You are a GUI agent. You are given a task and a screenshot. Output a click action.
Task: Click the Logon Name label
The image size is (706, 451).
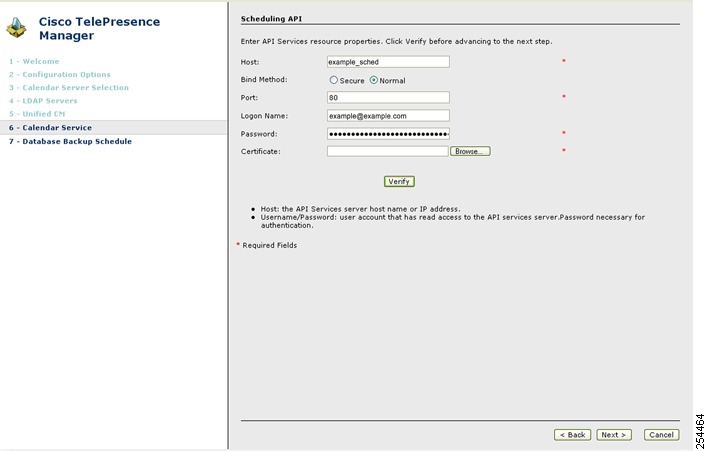(264, 116)
